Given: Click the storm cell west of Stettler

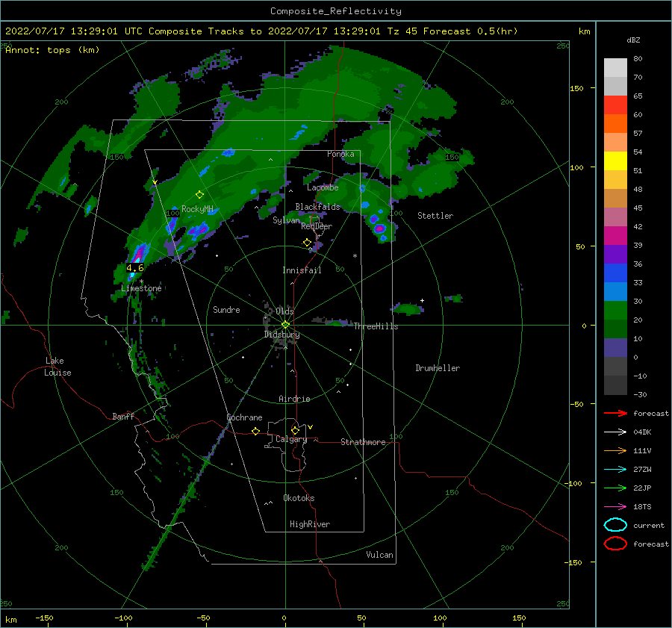Looking at the screenshot, I should coord(379,228).
